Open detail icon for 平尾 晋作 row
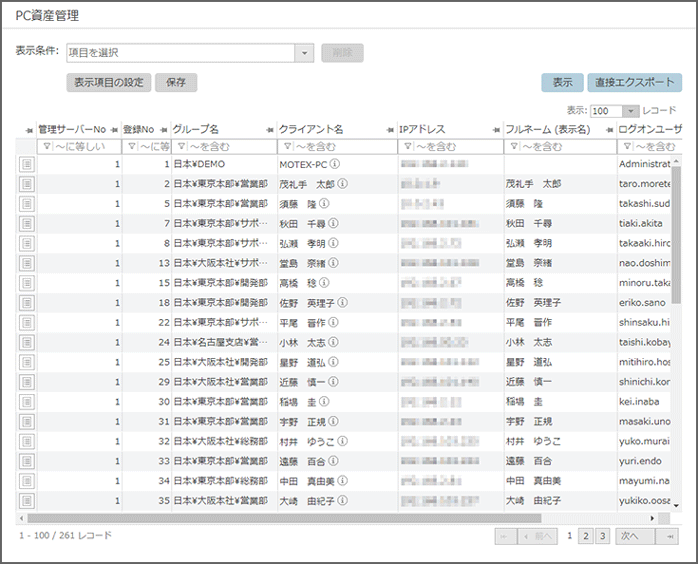 pyautogui.click(x=27, y=323)
